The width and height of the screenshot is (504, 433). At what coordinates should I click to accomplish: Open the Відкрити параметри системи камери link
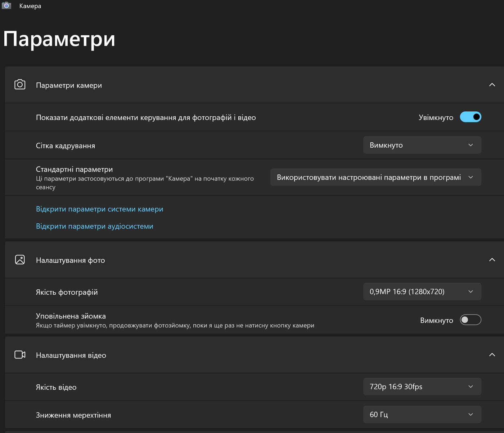(x=99, y=209)
